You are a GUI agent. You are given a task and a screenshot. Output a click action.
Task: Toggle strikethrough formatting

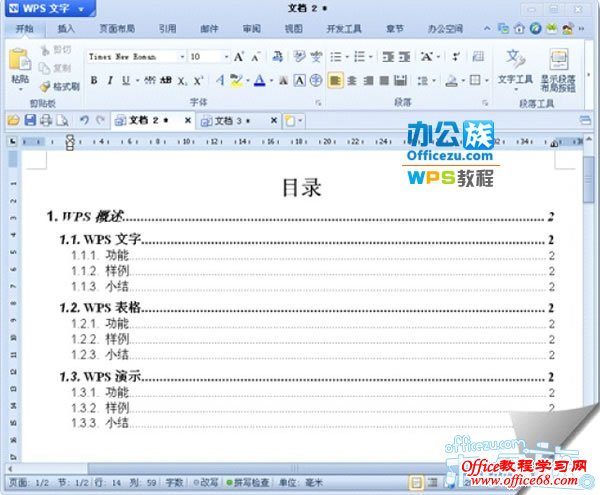165,80
